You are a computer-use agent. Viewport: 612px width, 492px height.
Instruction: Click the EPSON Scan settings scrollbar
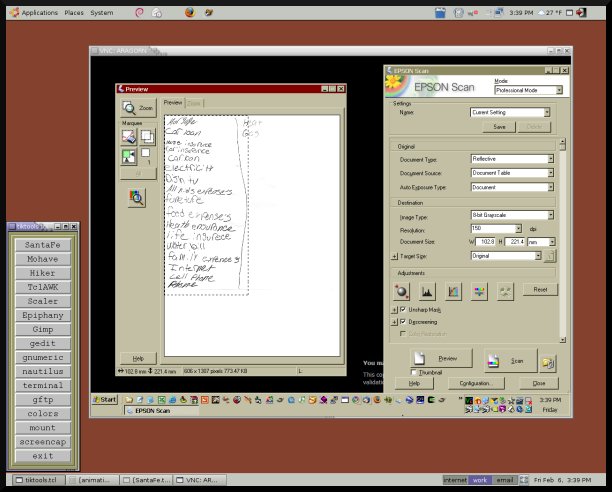[562, 240]
